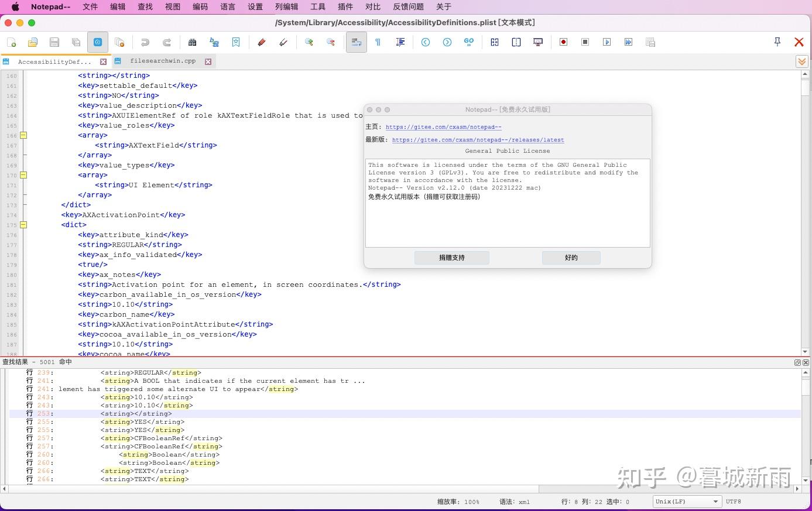
Task: Click the UTF8 encoding status label
Action: (x=734, y=502)
